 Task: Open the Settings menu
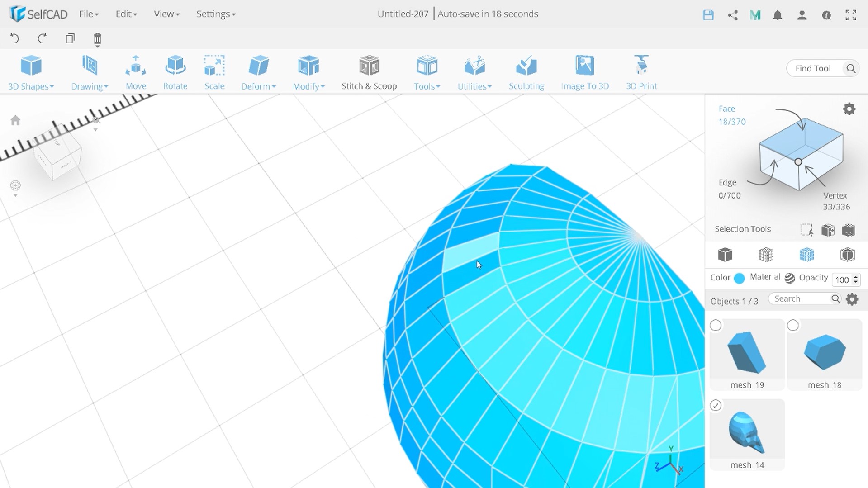tap(216, 14)
